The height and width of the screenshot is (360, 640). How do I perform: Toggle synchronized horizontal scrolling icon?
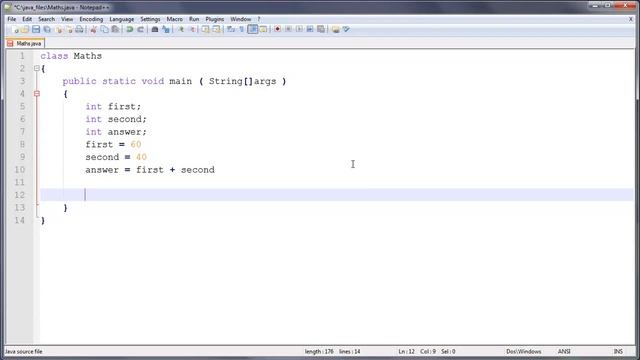click(x=216, y=29)
